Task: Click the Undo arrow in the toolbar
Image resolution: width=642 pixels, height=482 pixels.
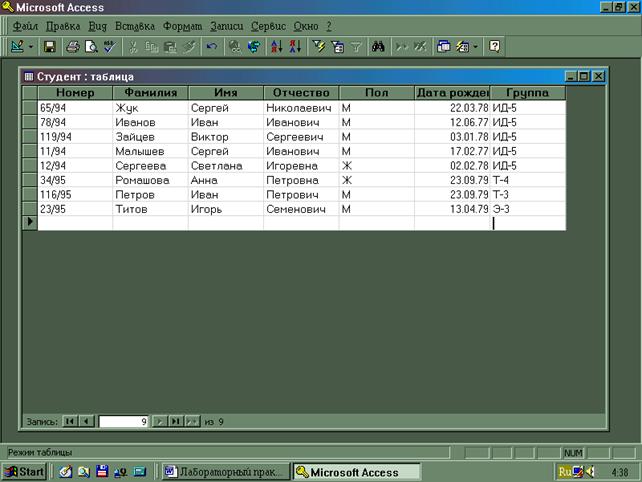Action: 211,46
